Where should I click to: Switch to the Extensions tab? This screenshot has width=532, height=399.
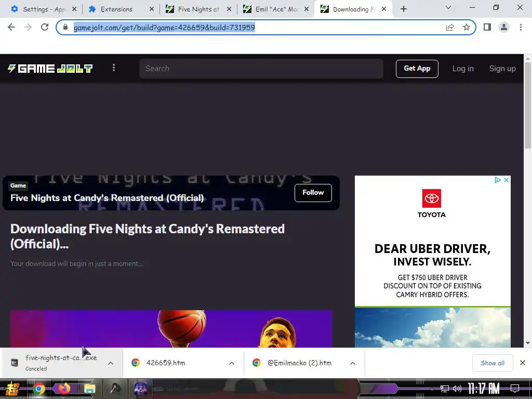coord(116,9)
